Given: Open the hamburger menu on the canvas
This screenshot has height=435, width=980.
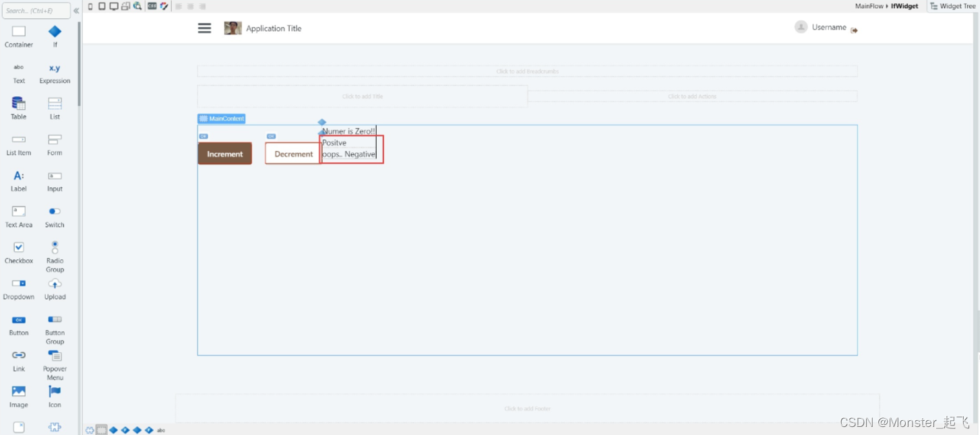Looking at the screenshot, I should [204, 28].
